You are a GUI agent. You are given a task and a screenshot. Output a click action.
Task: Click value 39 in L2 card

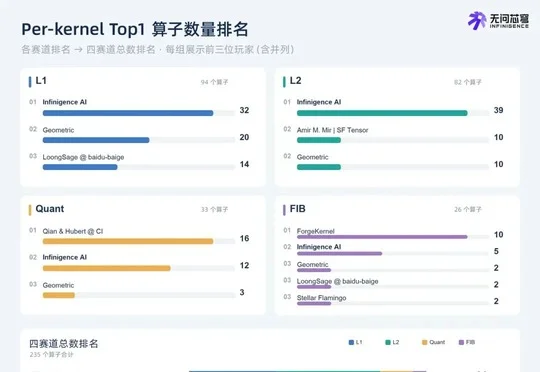point(499,110)
